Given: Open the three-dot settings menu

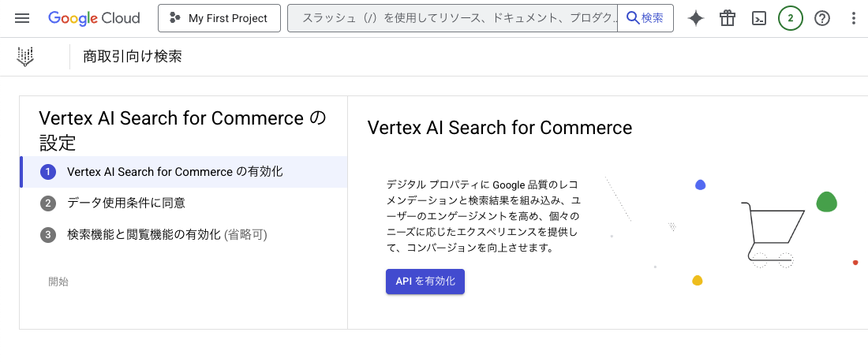Looking at the screenshot, I should 853,18.
